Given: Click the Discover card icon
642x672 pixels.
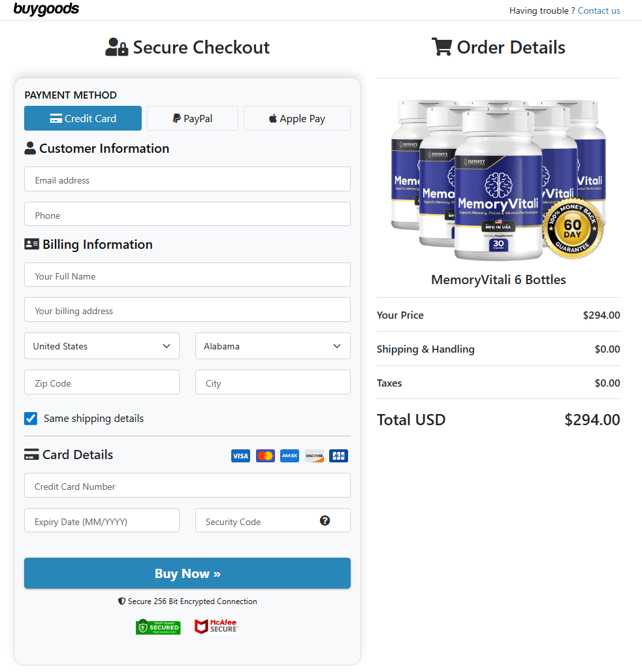Looking at the screenshot, I should point(313,455).
